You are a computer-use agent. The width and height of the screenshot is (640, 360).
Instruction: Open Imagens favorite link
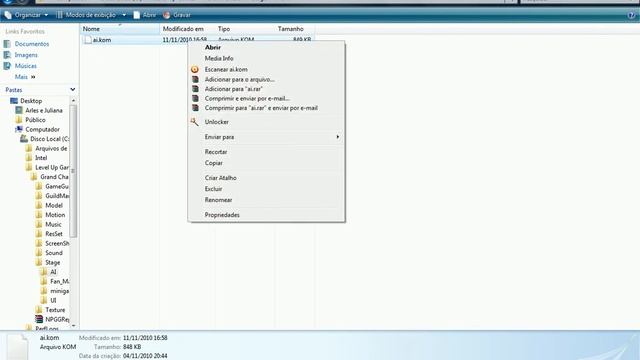[26, 55]
